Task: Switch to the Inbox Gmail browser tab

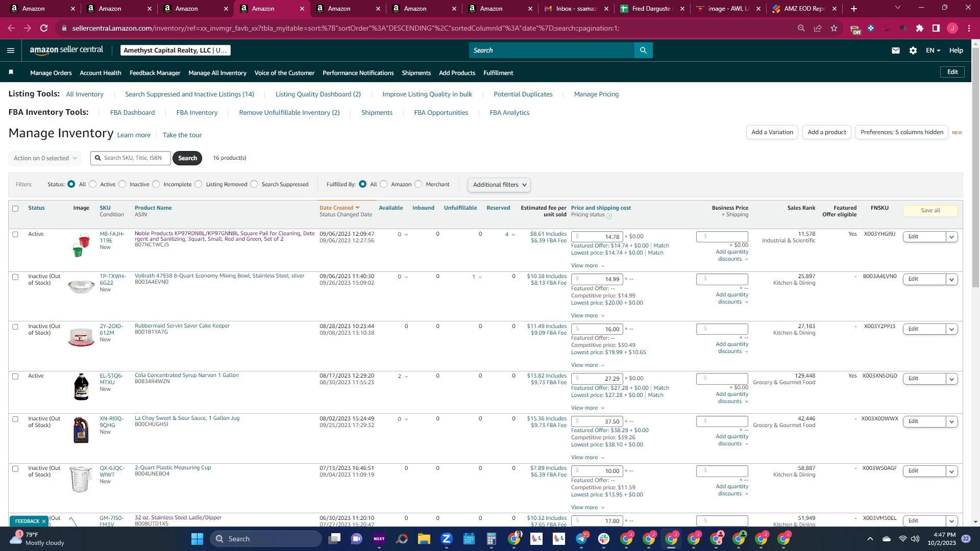Action: pos(576,9)
